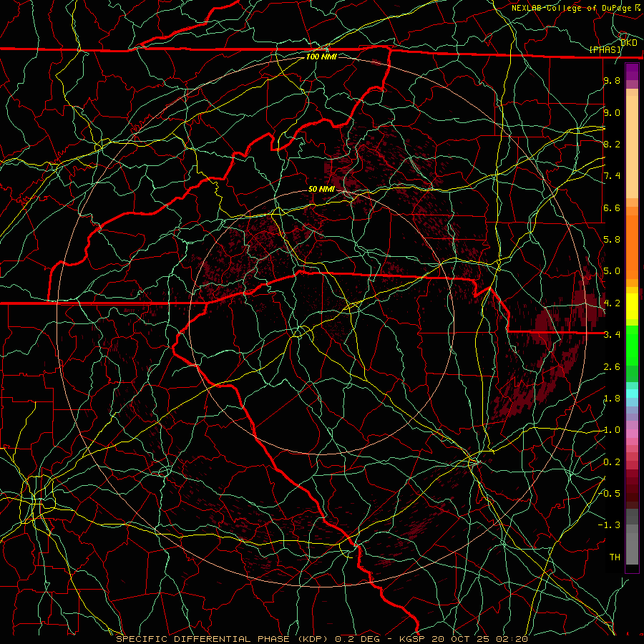The width and height of the screenshot is (644, 644).
Task: Click the 3.4 value on the color scale
Action: tap(612, 335)
